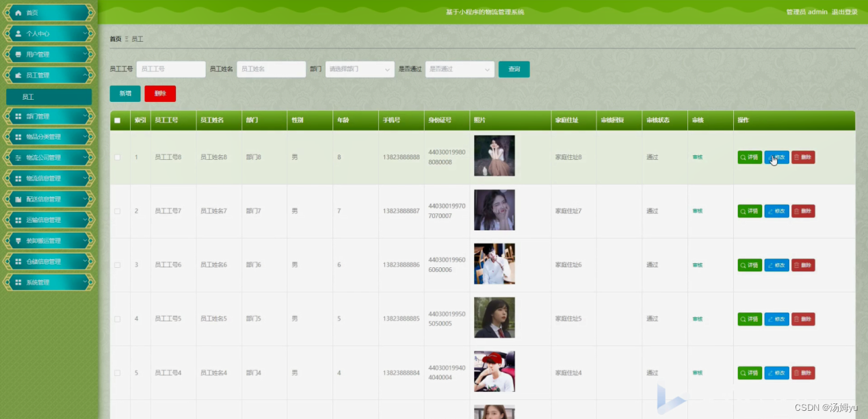Open 详情 for 员工姓名7
This screenshot has height=419, width=868.
(750, 211)
